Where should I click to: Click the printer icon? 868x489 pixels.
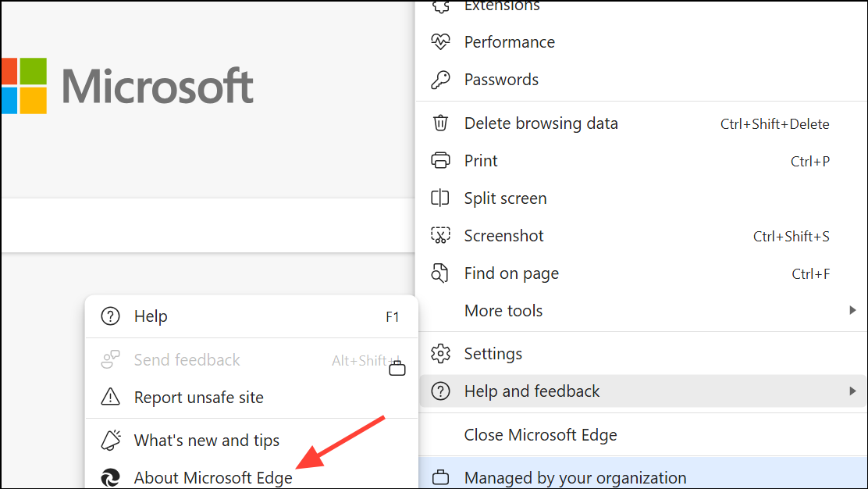[441, 161]
